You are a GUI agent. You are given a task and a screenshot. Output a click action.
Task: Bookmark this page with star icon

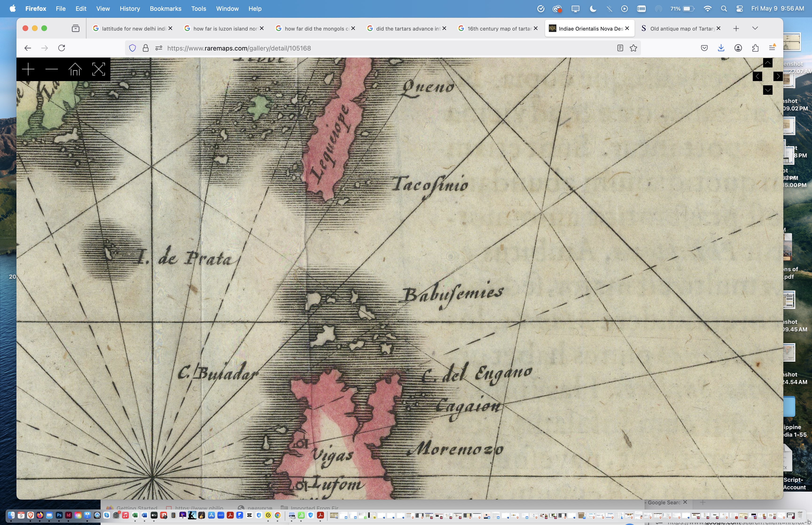coord(633,48)
